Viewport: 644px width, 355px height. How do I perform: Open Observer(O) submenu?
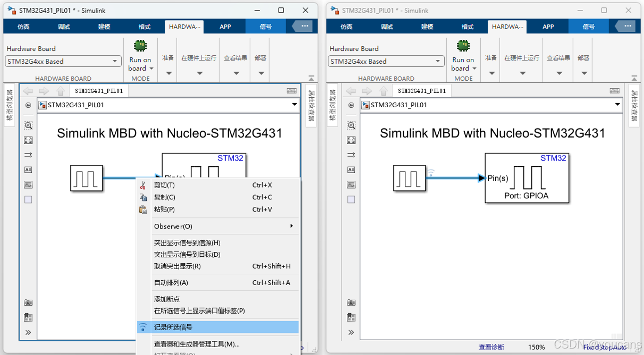218,226
